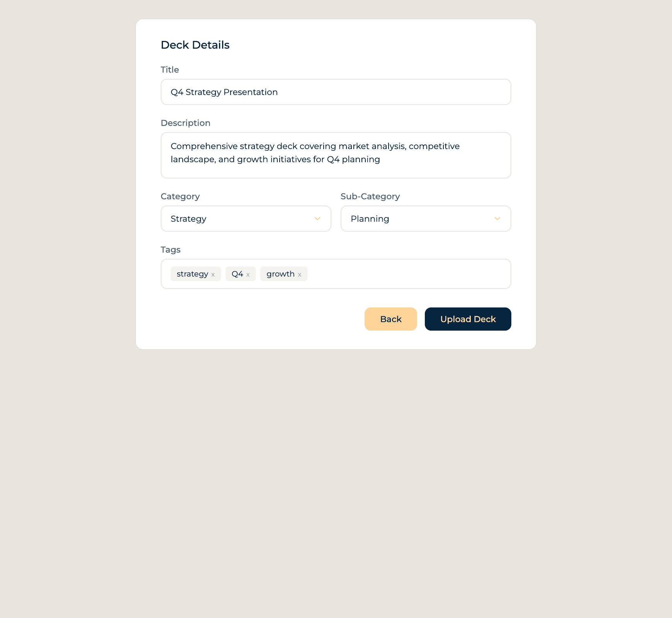672x618 pixels.
Task: Select the Q4 tag chip text
Action: point(237,274)
